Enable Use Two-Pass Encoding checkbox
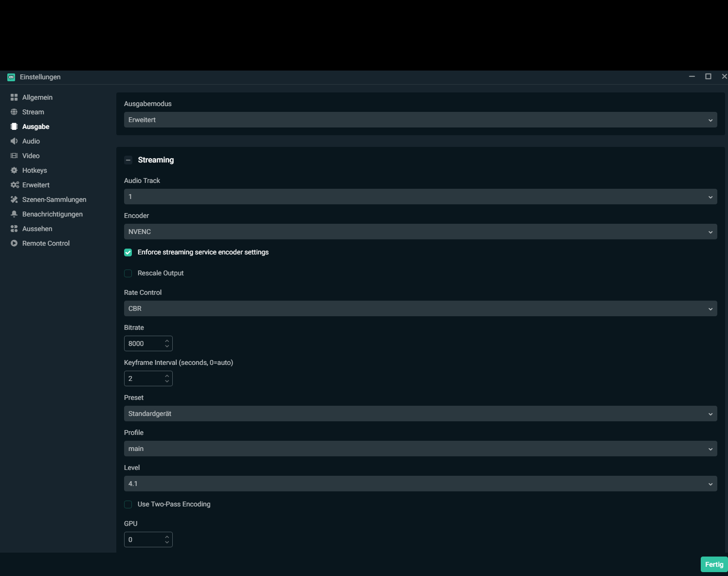 click(x=128, y=504)
